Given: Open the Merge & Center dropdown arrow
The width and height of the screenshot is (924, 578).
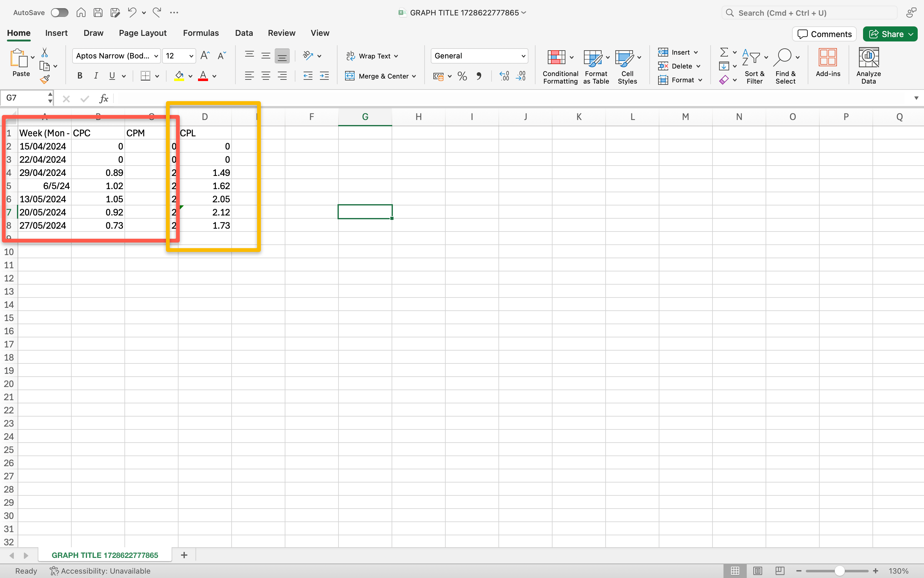Looking at the screenshot, I should point(414,76).
